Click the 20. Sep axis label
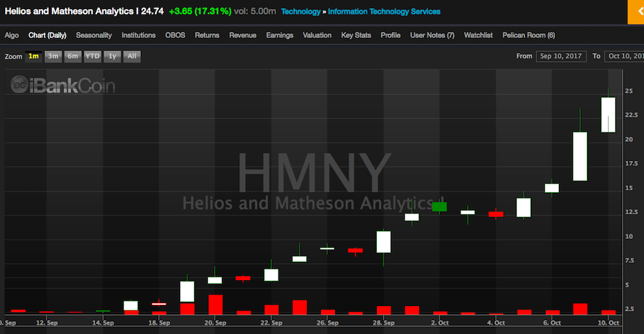 click(x=215, y=323)
